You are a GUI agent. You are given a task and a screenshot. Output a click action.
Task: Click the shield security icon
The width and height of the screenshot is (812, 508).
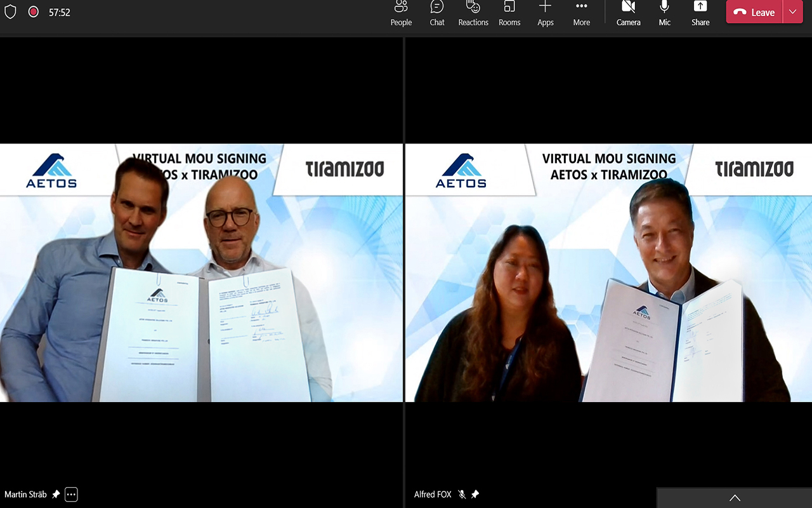10,12
